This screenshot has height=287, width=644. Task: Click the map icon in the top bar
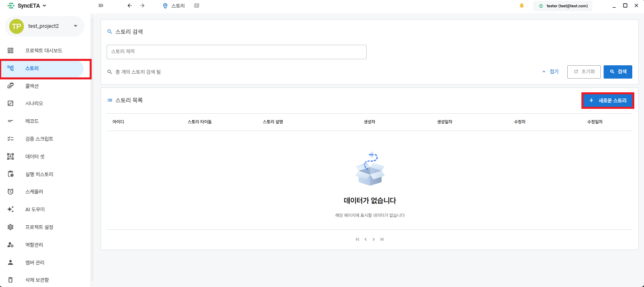(197, 6)
